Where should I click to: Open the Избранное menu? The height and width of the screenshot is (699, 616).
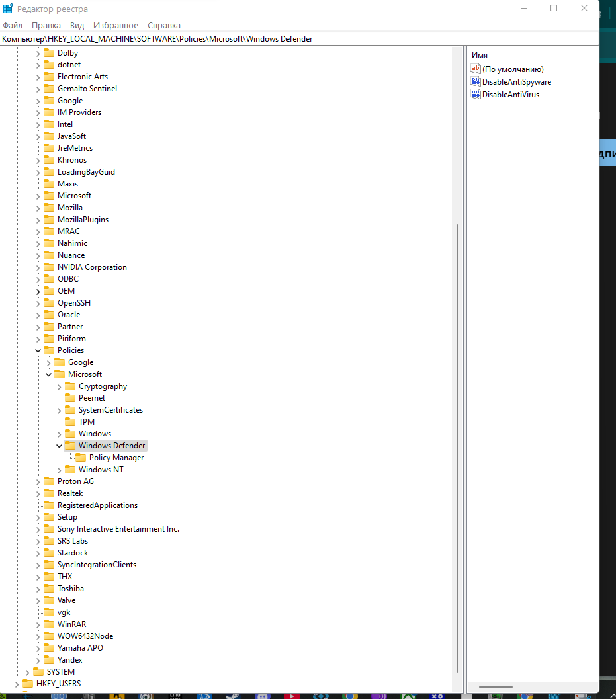click(116, 25)
